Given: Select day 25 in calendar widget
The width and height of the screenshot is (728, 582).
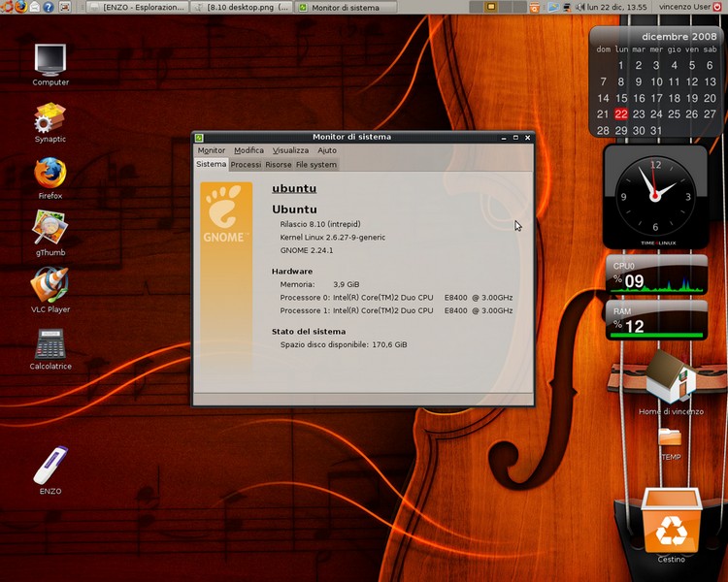Looking at the screenshot, I should pos(674,114).
